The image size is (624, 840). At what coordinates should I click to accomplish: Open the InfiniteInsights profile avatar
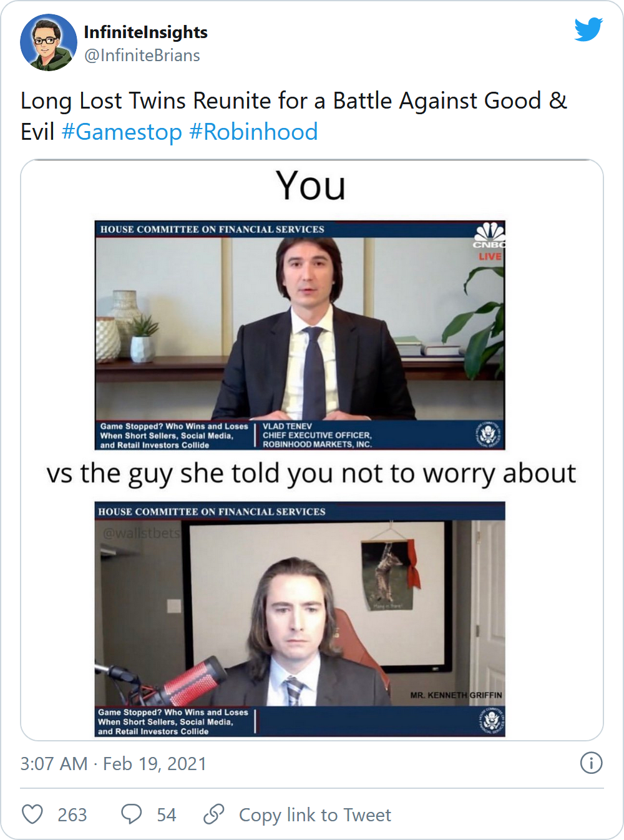tap(49, 42)
